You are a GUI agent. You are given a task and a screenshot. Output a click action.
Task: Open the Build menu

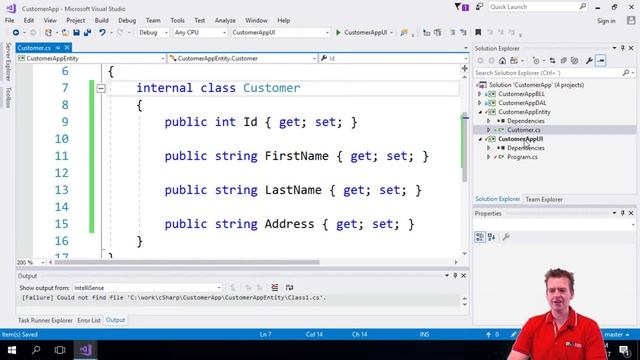click(x=102, y=20)
